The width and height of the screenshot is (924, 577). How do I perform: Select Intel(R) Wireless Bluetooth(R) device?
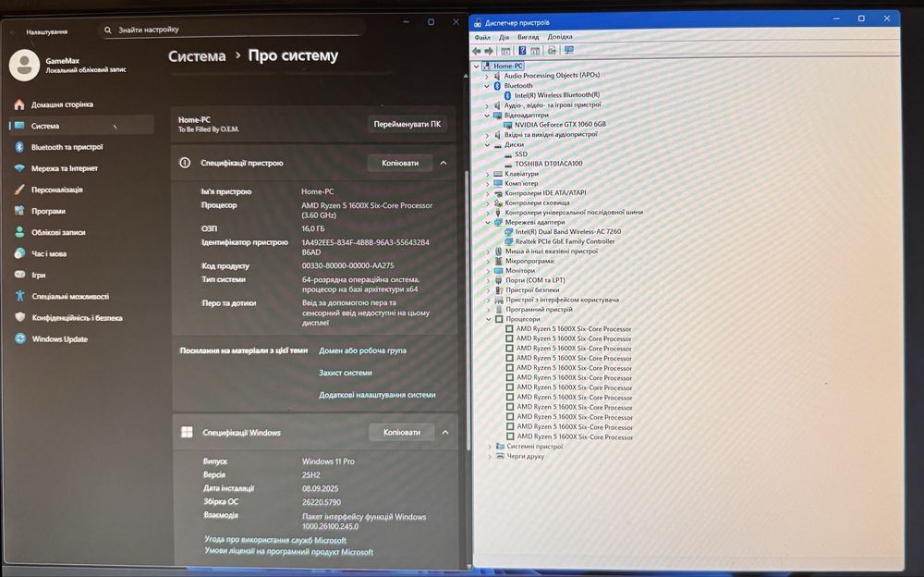click(x=557, y=95)
